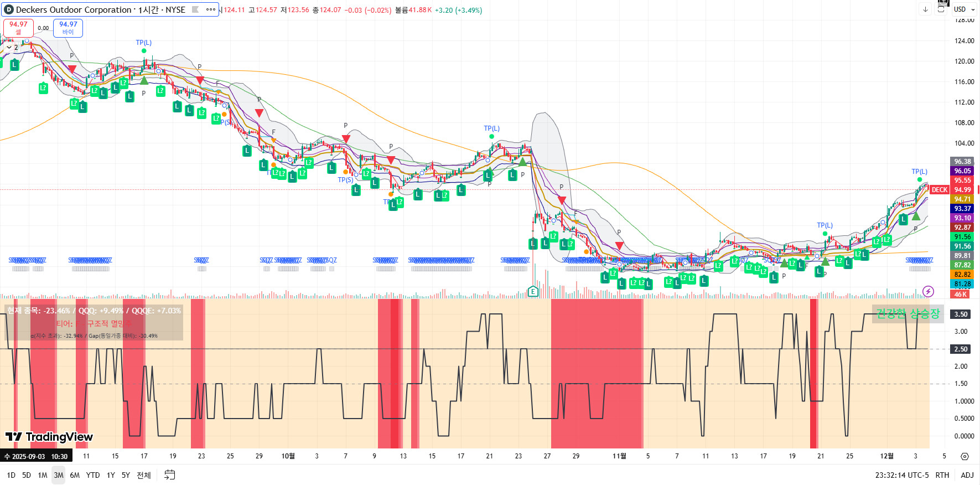Click the 124.00 price scale value
The width and height of the screenshot is (980, 485).
pos(965,41)
